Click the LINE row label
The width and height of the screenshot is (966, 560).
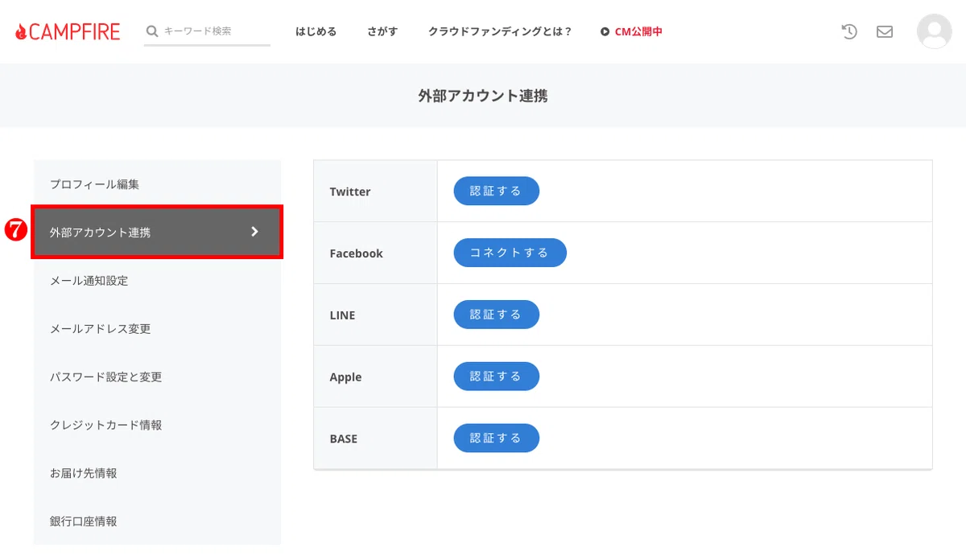pos(342,315)
